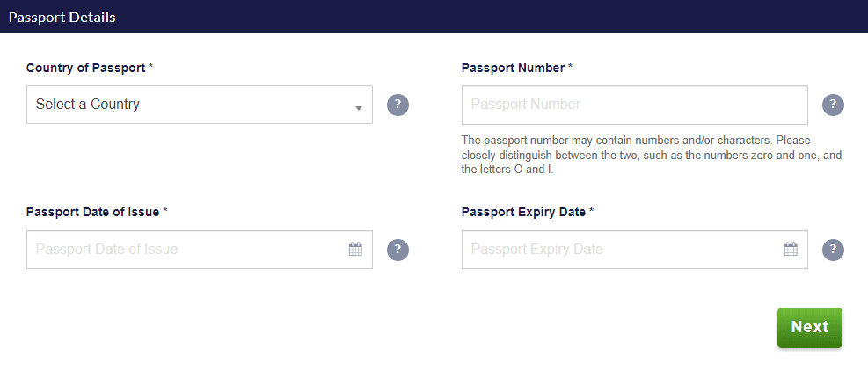Click the Passport Number label text
868x370 pixels.
pyautogui.click(x=513, y=67)
